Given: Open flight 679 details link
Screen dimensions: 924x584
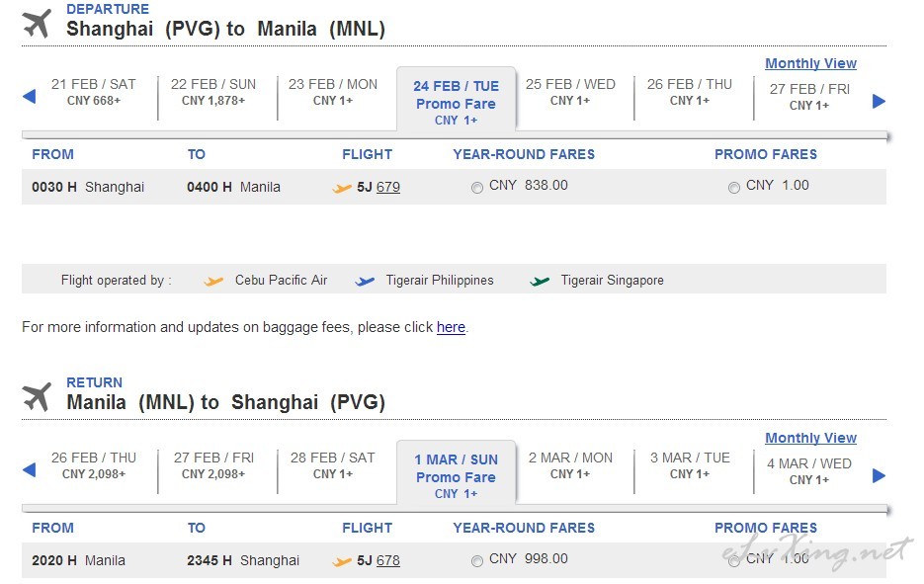Looking at the screenshot, I should pyautogui.click(x=387, y=187).
